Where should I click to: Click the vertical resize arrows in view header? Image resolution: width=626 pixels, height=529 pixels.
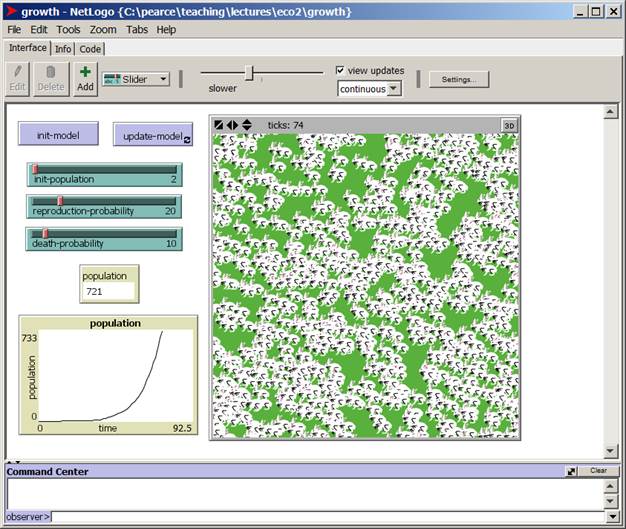tap(247, 125)
